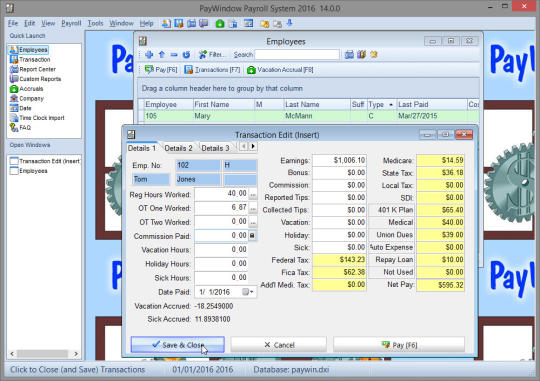
Task: Switch to Employees in Open Windows list
Action: (29, 171)
